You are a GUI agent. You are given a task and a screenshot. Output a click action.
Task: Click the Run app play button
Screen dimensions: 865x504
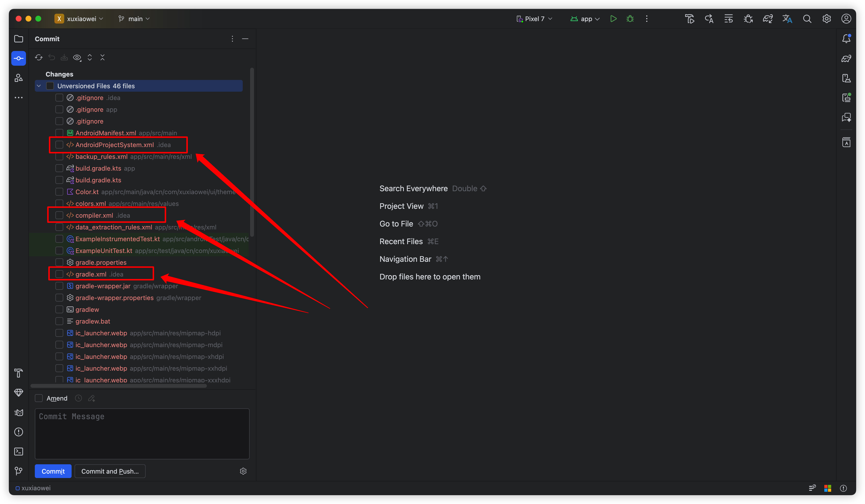613,19
